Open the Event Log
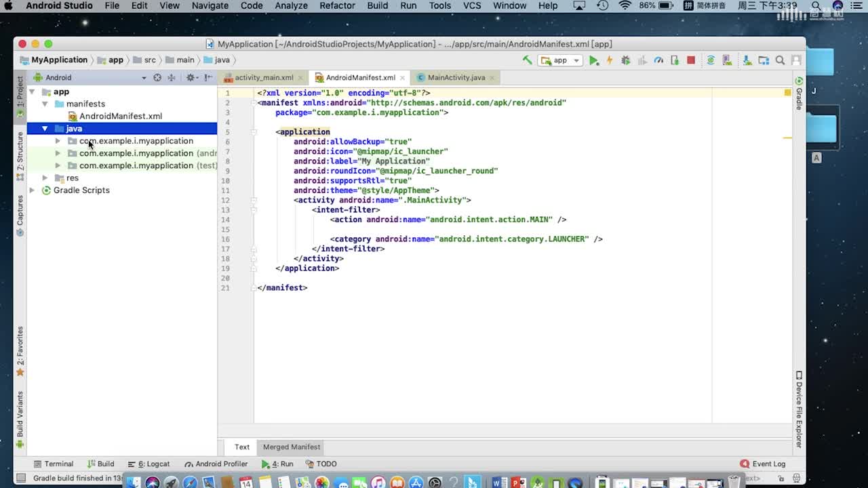868x488 pixels. (x=763, y=464)
